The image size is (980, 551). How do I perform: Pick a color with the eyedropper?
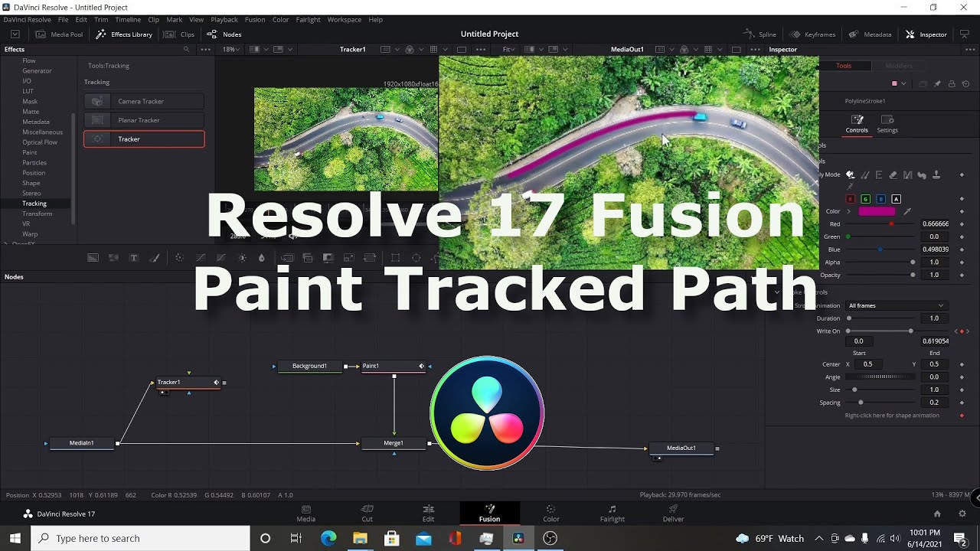click(907, 211)
